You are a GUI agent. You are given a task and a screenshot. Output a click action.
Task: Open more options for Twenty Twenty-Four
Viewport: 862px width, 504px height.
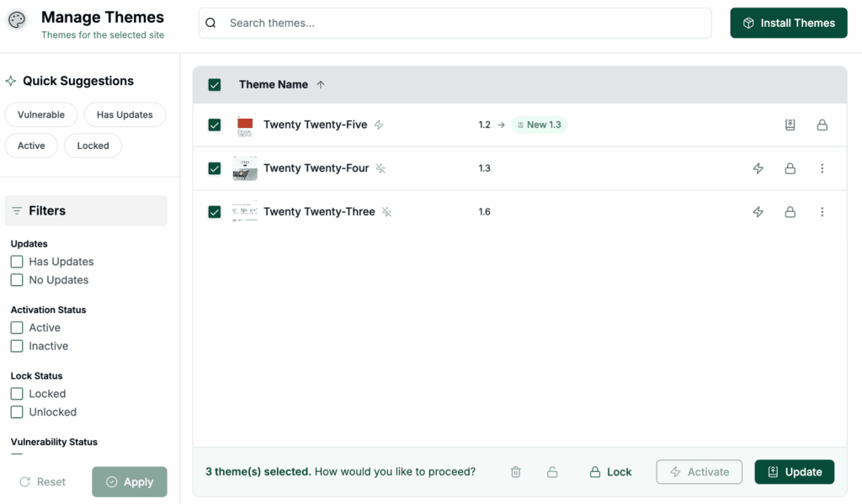tap(822, 168)
